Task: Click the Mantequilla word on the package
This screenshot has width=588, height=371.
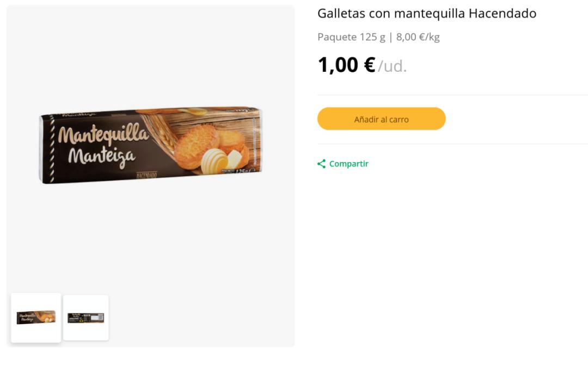Action: (x=103, y=134)
